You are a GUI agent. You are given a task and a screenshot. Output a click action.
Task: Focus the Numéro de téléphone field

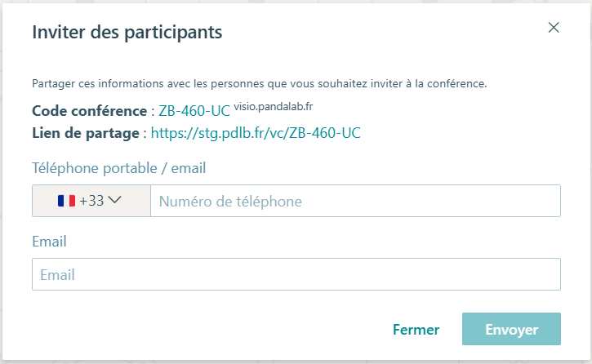tap(355, 201)
